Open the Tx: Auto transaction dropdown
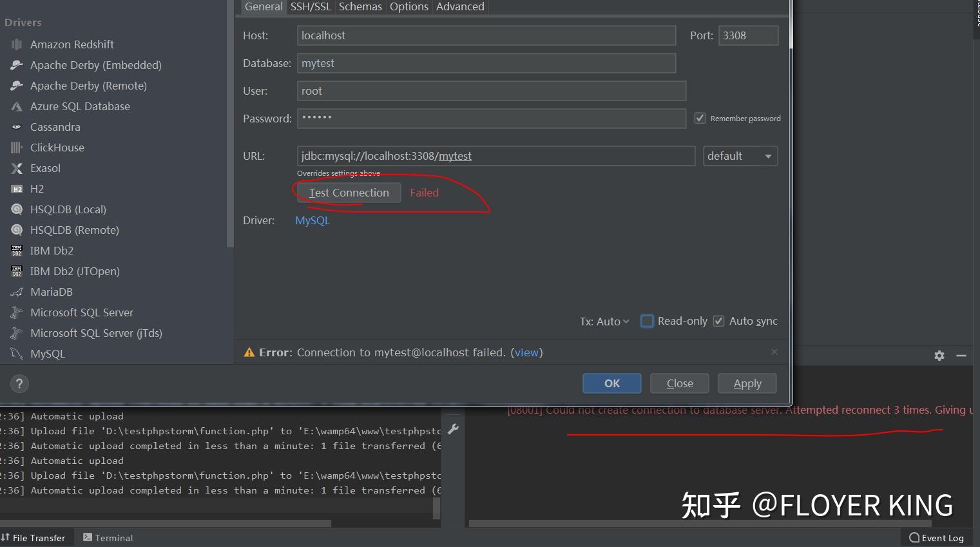The width and height of the screenshot is (980, 547). coord(604,321)
